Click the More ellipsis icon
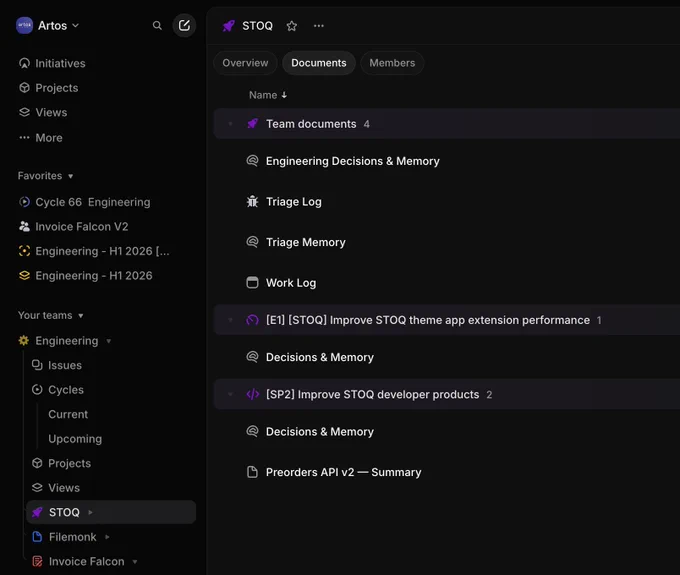680x575 pixels. (24, 137)
